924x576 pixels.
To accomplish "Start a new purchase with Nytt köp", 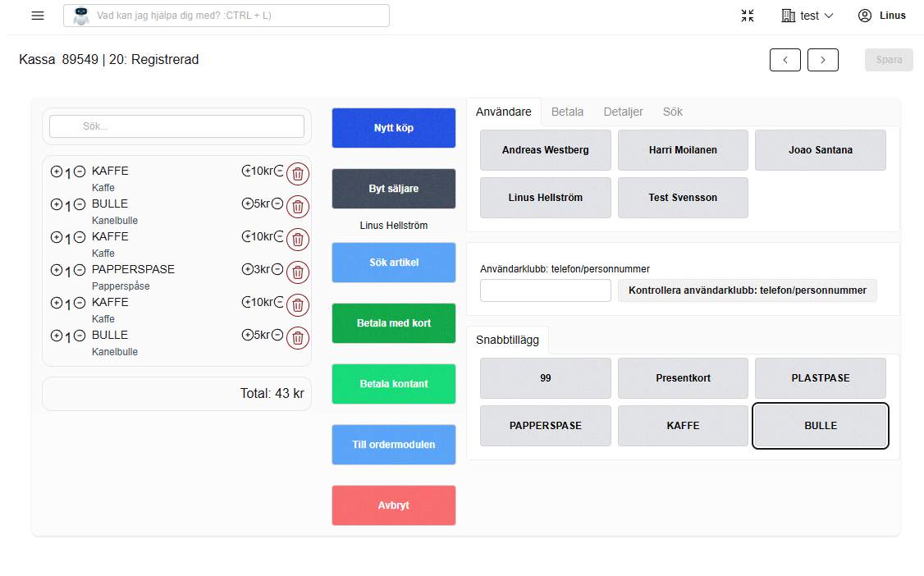I will pyautogui.click(x=394, y=128).
